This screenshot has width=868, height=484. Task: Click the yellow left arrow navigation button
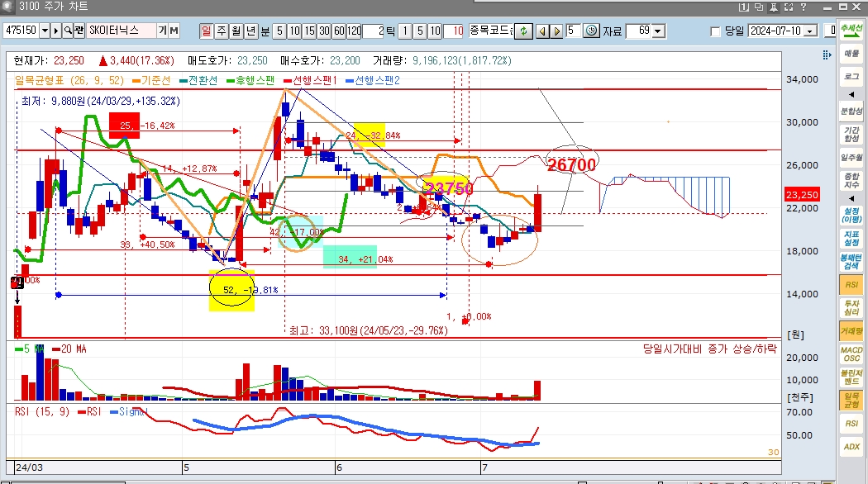pos(542,31)
